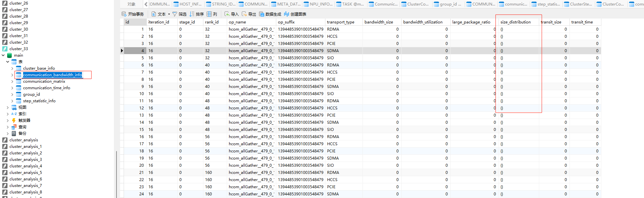Click the connection icon of cluster_26
This screenshot has width=644, height=198.
5,3
